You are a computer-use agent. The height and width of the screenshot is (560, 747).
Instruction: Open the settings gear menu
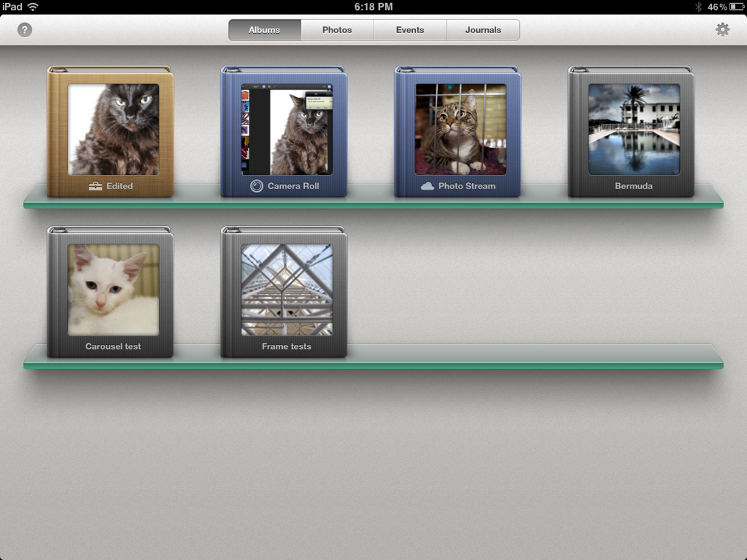point(722,29)
